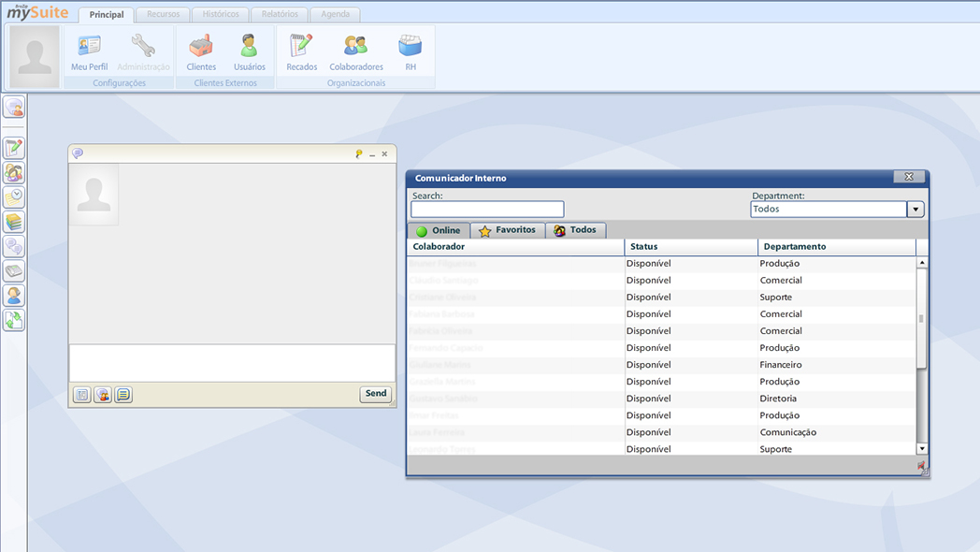Open internal chat icon in left sidebar
980x552 pixels.
[x=14, y=108]
